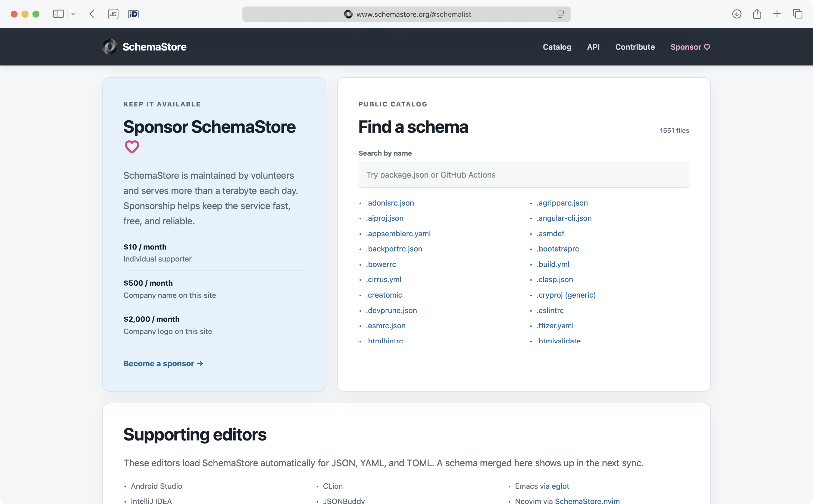Open the .bowerrc schema link
Screen dimensions: 813x504
(381, 264)
